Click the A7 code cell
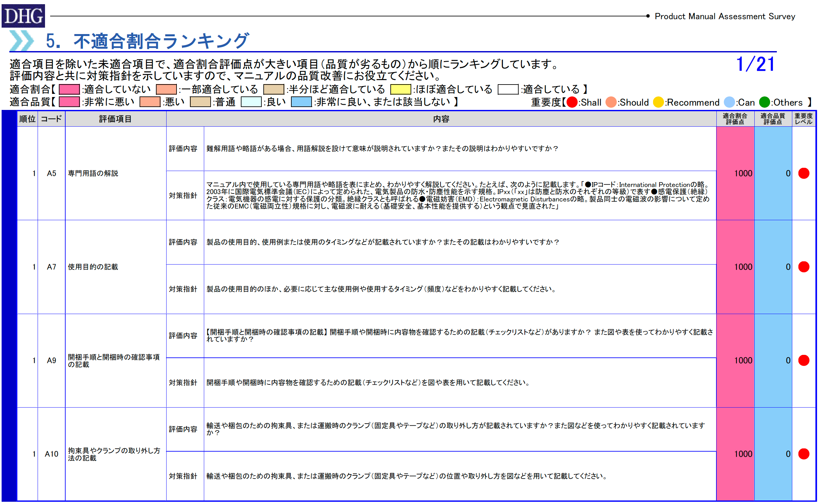The width and height of the screenshot is (818, 504). point(51,267)
